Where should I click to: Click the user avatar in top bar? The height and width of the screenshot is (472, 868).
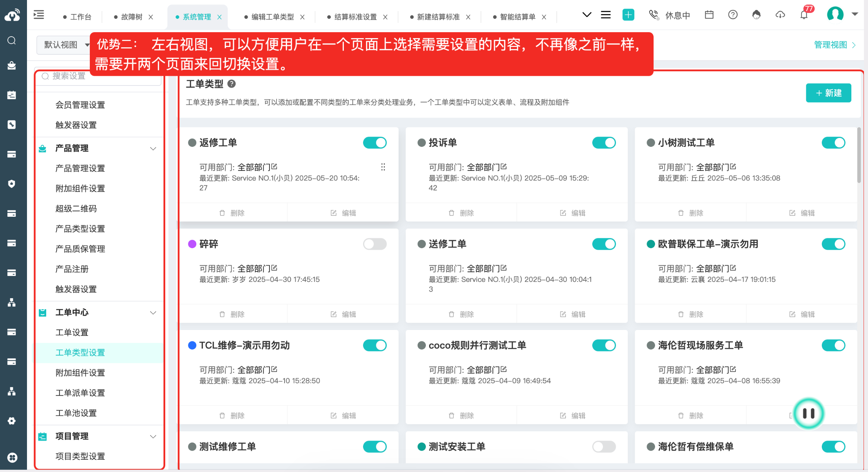[835, 14]
